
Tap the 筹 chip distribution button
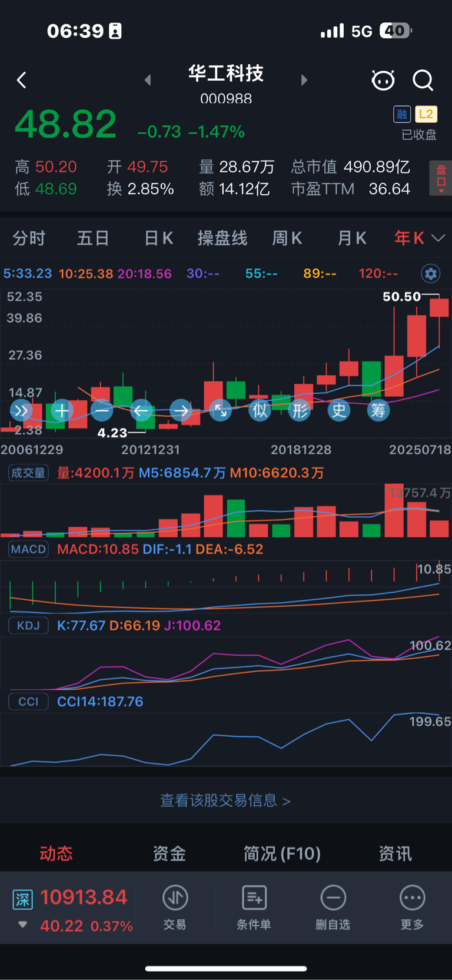tap(378, 410)
